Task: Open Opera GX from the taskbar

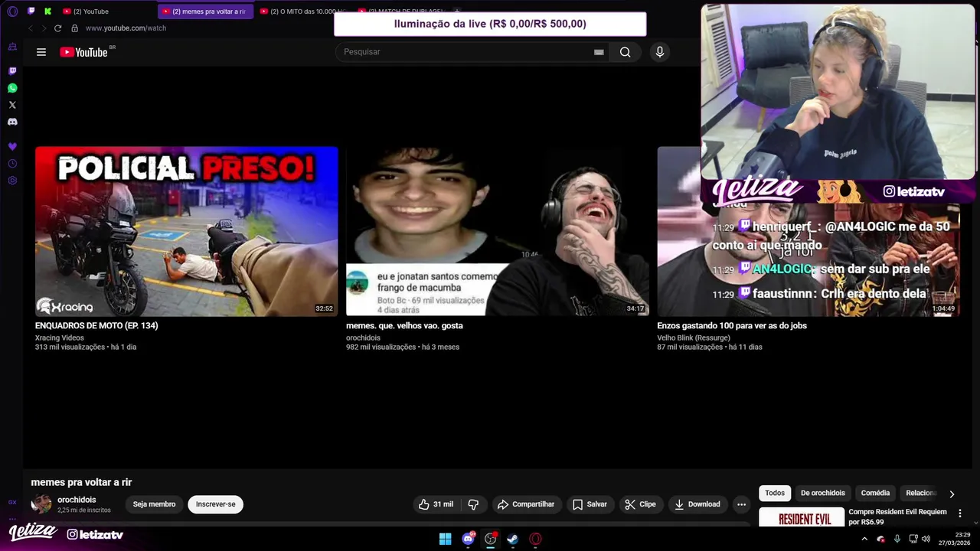Action: coord(535,539)
